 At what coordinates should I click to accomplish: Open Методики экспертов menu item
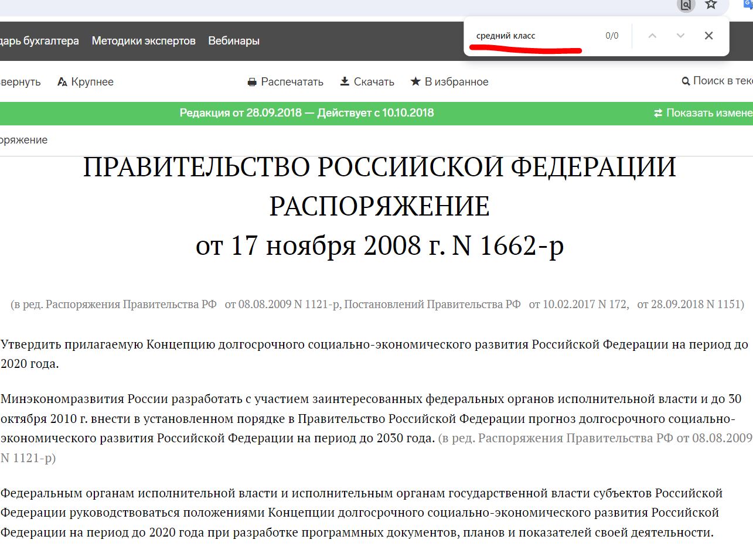[x=144, y=41]
